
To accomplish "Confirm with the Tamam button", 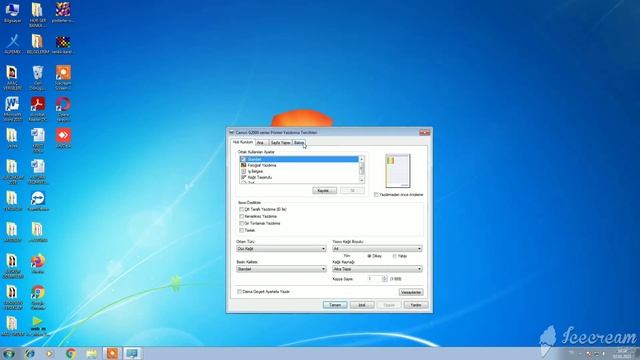I will click(335, 305).
